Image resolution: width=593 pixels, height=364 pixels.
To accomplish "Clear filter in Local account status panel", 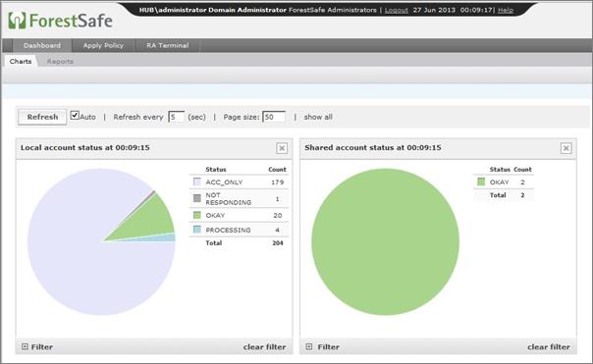I will point(264,346).
